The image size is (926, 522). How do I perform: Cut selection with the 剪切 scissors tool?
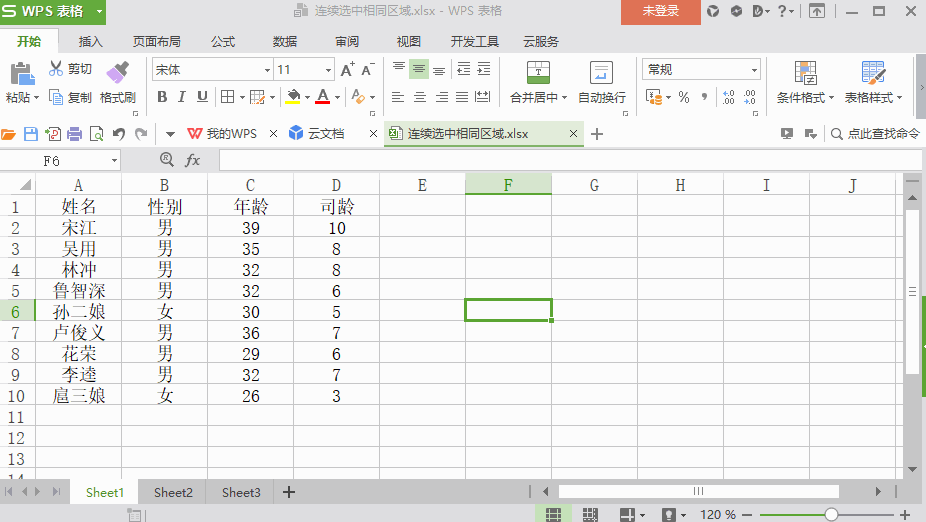[70, 69]
